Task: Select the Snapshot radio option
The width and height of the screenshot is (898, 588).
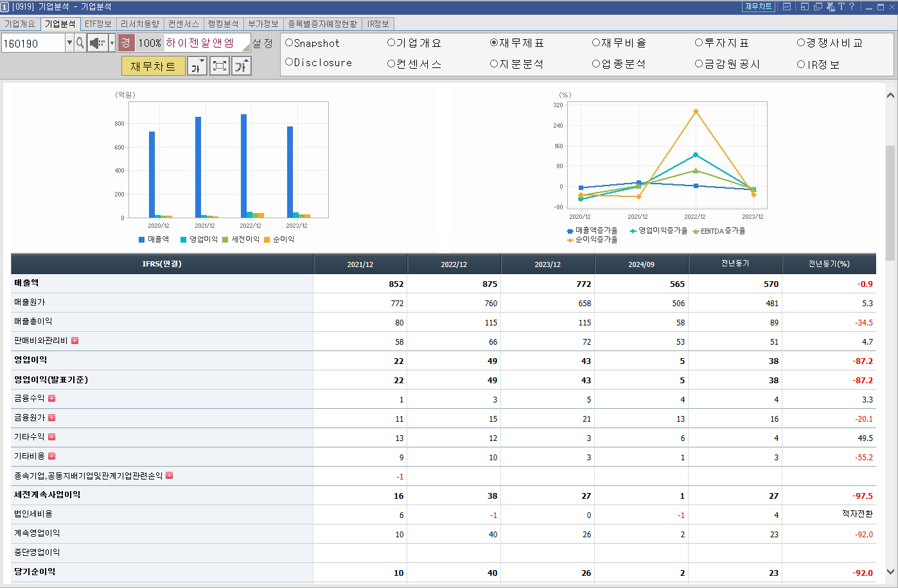Action: [x=289, y=43]
